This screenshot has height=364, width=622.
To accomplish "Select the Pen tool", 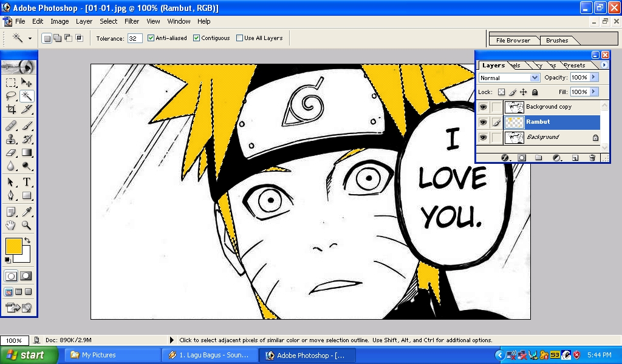I will coord(11,196).
